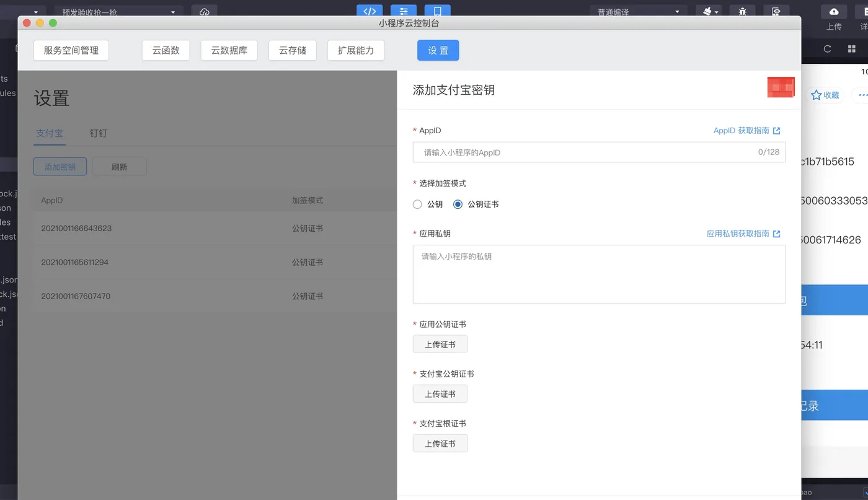Switch to the 云存储 tab
This screenshot has height=500, width=868.
coord(293,50)
